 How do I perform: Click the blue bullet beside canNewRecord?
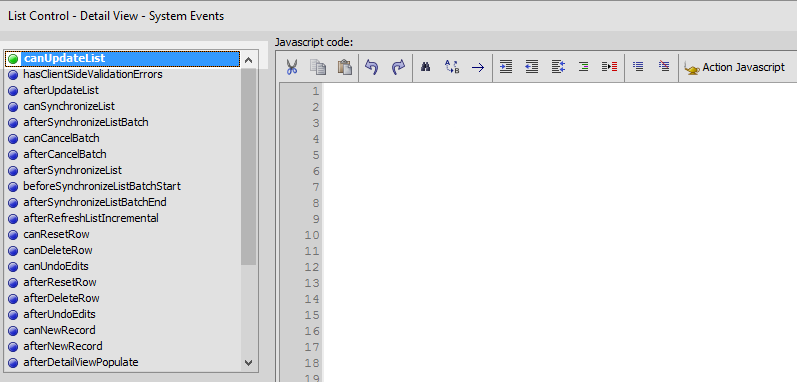(x=13, y=331)
